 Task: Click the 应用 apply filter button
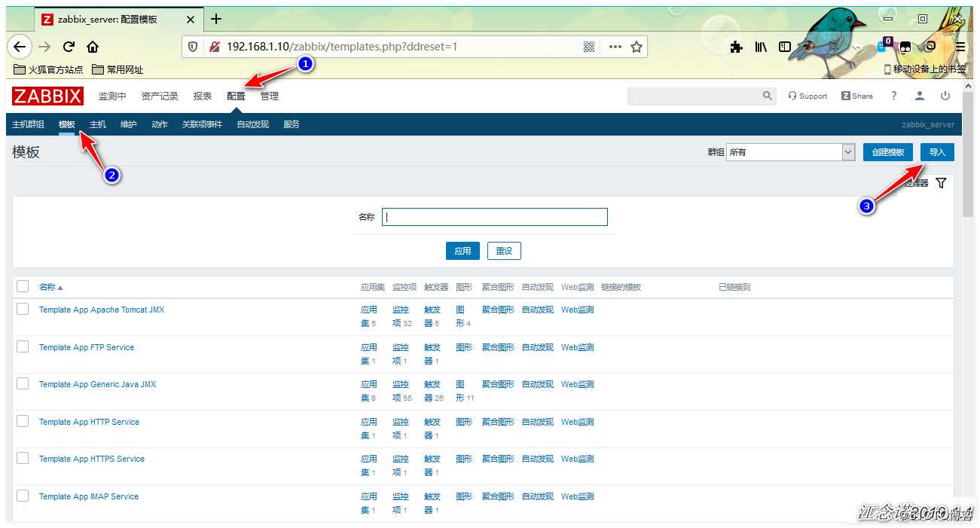[x=463, y=251]
